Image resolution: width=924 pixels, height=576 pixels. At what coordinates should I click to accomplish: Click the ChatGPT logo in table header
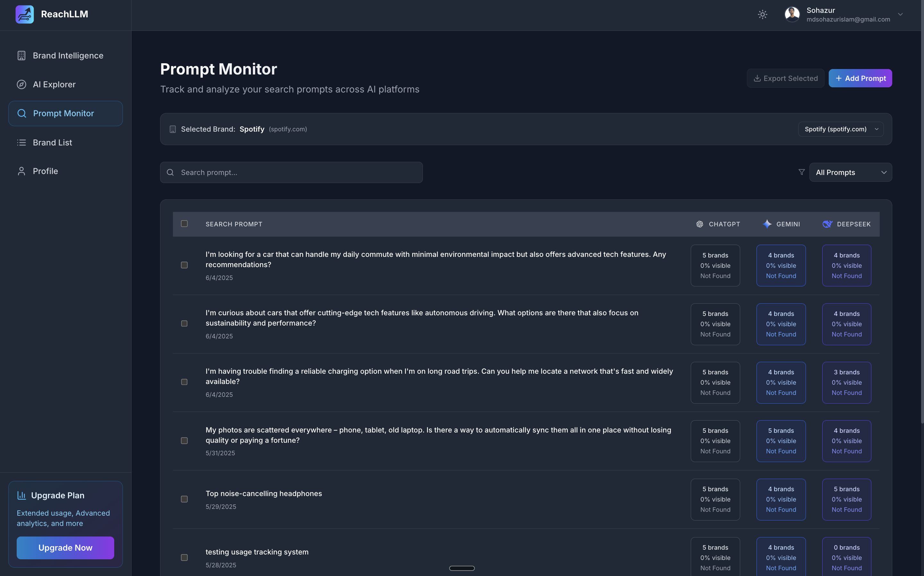pyautogui.click(x=699, y=224)
